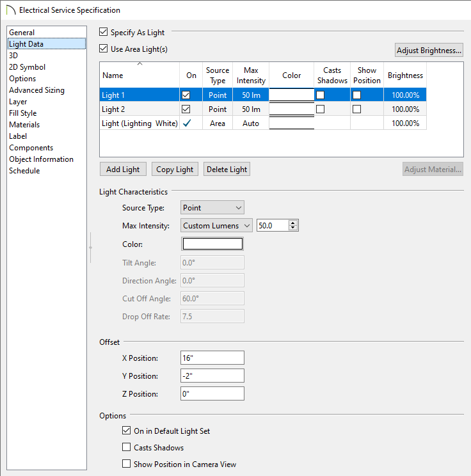Click the Color cell for Light 2
The image size is (471, 476).
point(292,109)
